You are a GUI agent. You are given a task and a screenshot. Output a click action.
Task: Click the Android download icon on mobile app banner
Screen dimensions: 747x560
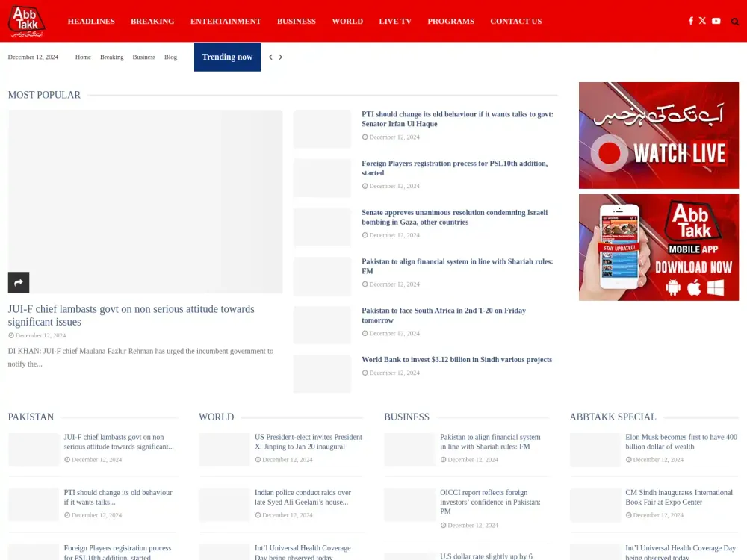click(673, 287)
